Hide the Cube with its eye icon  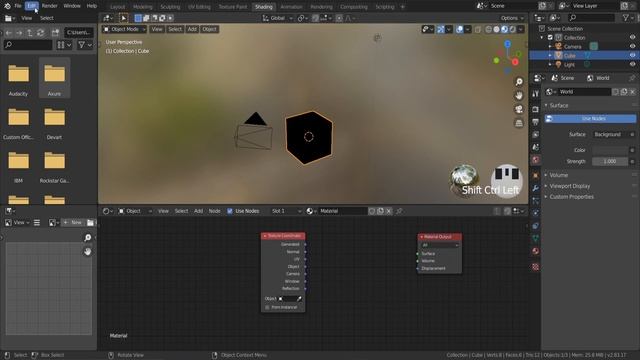[x=632, y=56]
